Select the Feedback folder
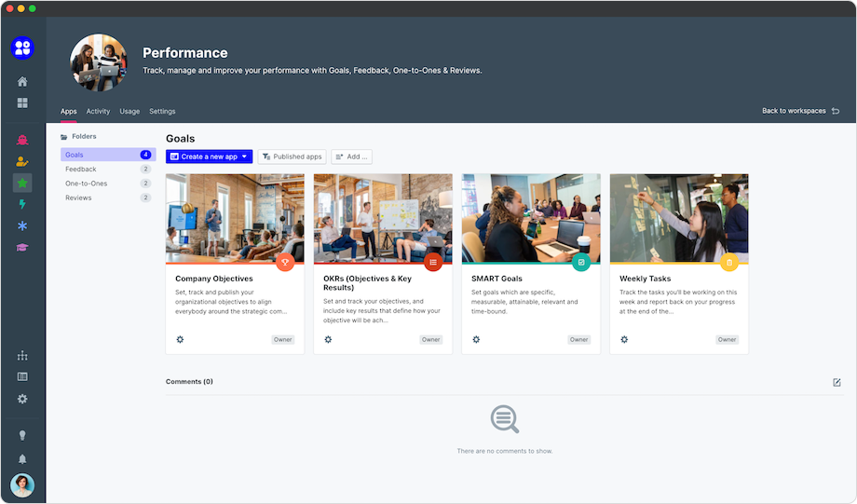Screen dimensions: 857x504 coord(81,170)
